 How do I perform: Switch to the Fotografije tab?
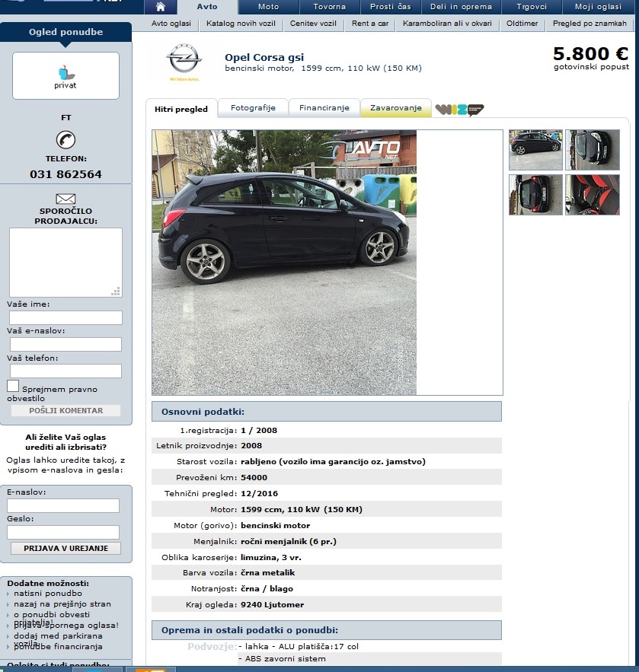(x=253, y=108)
